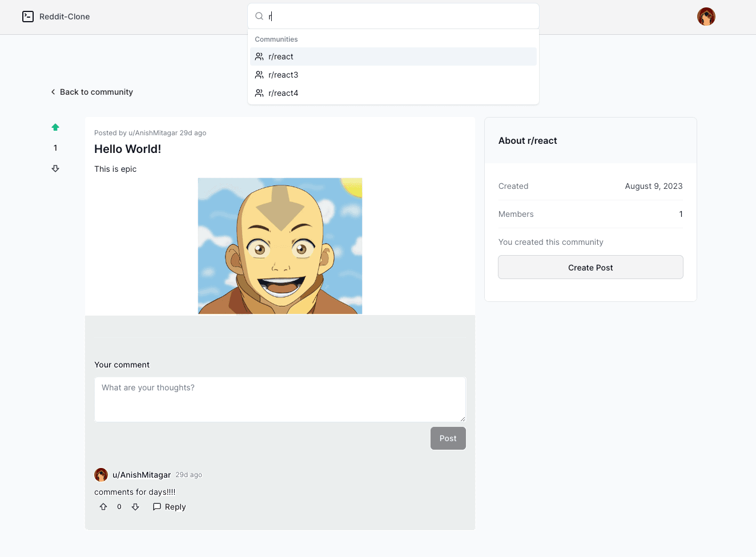Image resolution: width=756 pixels, height=557 pixels.
Task: Click the Reddit-Clone terminal logo icon
Action: click(28, 17)
